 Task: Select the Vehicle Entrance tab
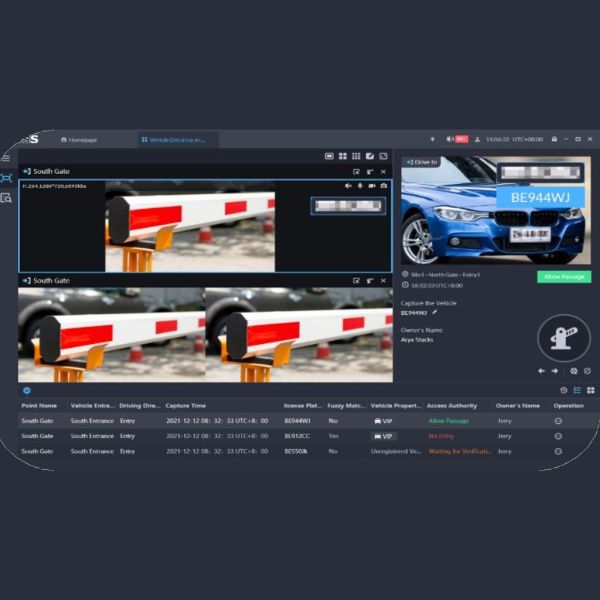point(175,139)
